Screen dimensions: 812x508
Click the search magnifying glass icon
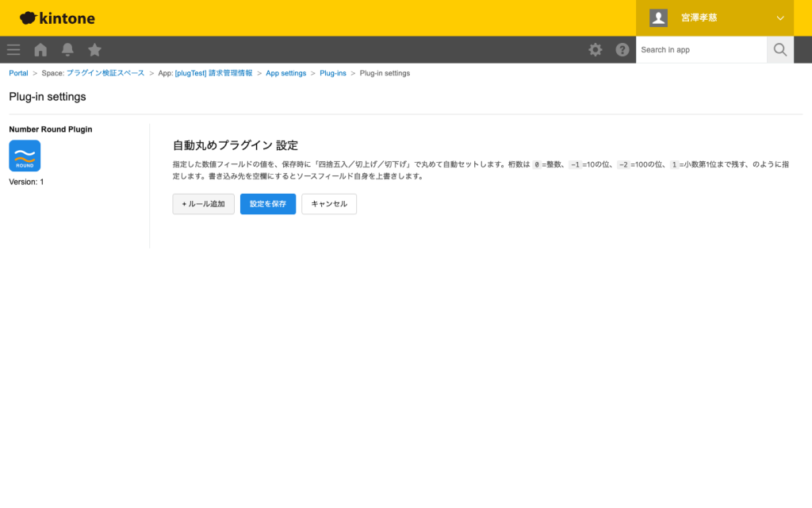pyautogui.click(x=779, y=49)
